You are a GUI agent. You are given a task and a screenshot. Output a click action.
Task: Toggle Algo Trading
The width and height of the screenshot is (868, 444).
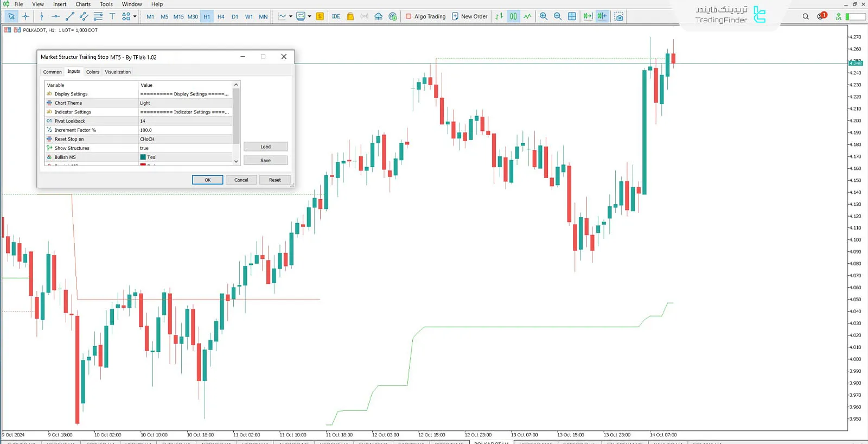(426, 16)
